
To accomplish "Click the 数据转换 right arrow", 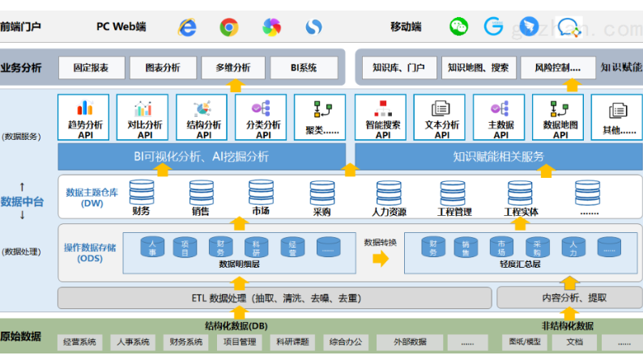I will coord(381,258).
